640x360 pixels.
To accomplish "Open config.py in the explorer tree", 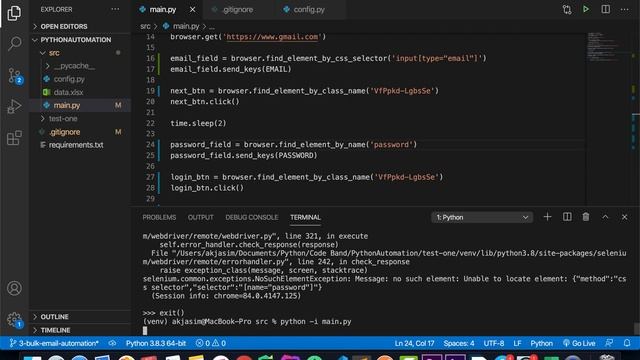I will click(x=69, y=79).
